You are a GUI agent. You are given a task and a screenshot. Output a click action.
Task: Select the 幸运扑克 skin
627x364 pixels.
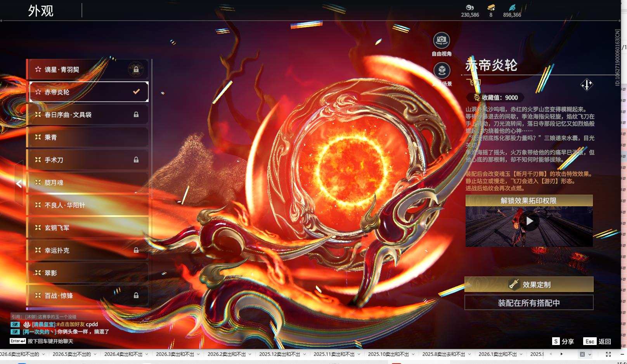[x=88, y=250]
